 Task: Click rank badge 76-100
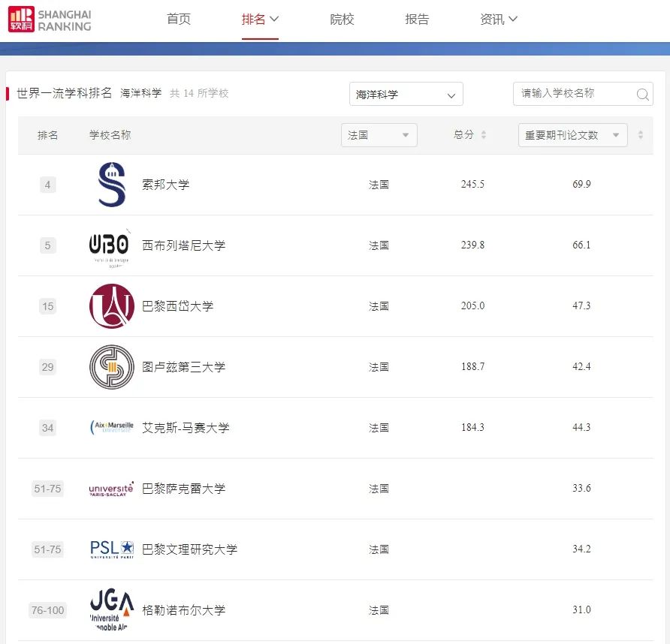47,609
